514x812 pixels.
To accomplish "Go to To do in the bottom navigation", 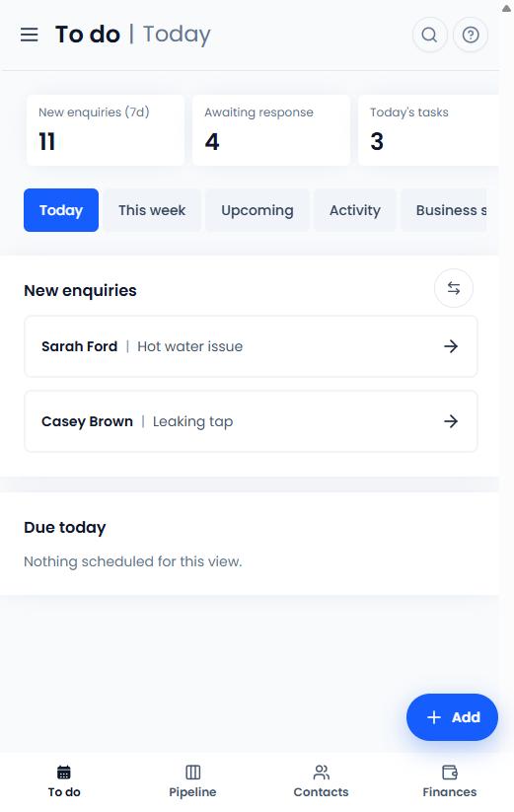I will [x=64, y=781].
